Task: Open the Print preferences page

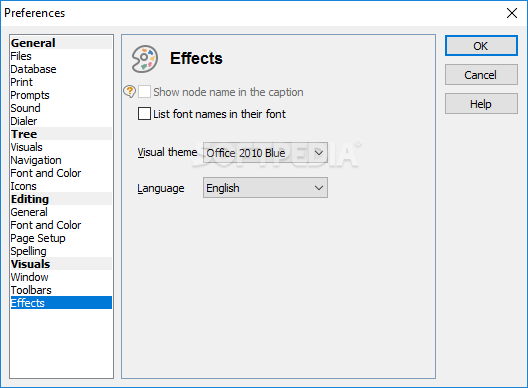Action: click(61, 82)
